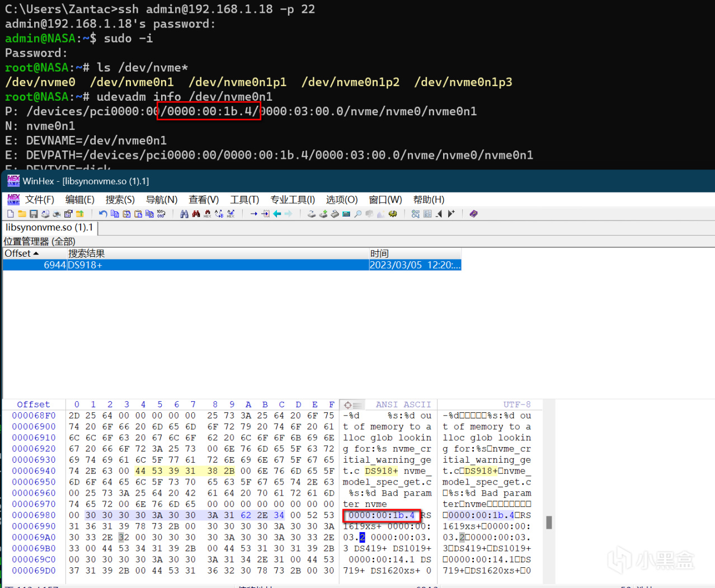Click the Open RAM chip icon
Screen dimensions: 715x588
pyautogui.click(x=335, y=214)
